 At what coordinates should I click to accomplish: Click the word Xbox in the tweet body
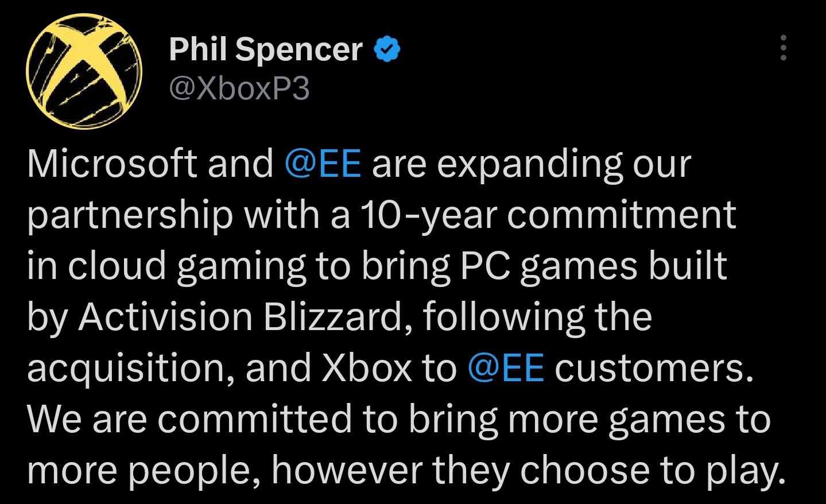[x=367, y=368]
